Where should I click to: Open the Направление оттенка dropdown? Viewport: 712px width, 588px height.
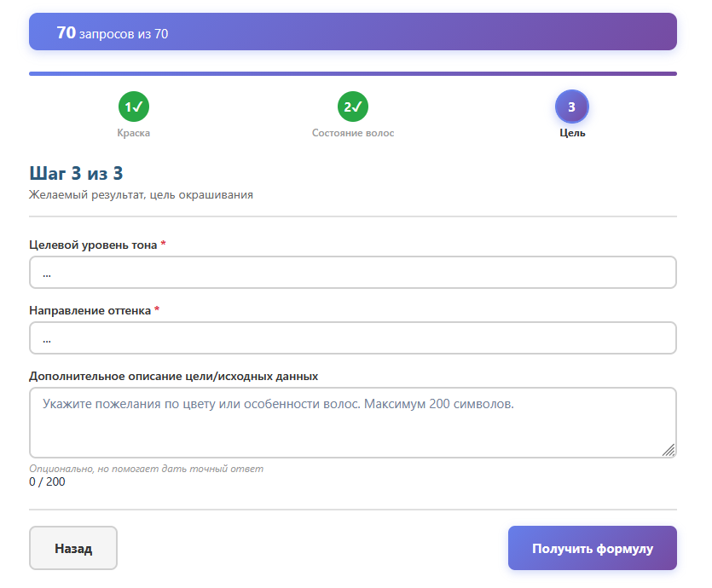(353, 338)
